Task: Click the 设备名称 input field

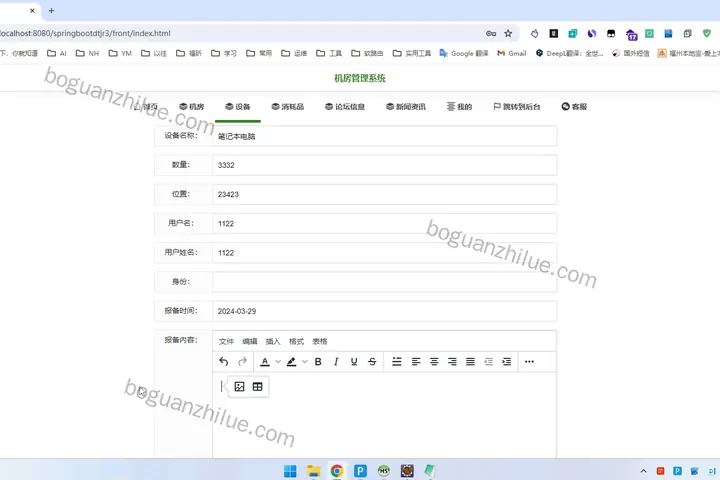Action: pos(384,136)
